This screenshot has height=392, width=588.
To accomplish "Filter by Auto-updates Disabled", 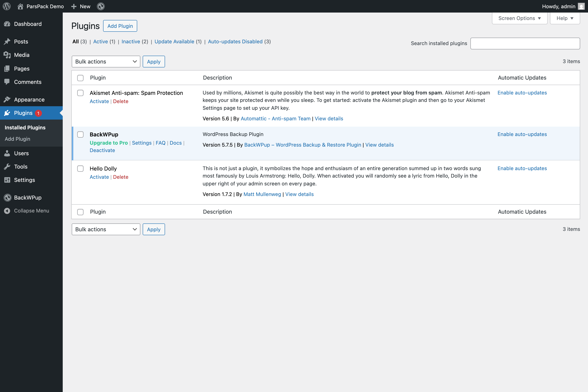I will coord(235,42).
